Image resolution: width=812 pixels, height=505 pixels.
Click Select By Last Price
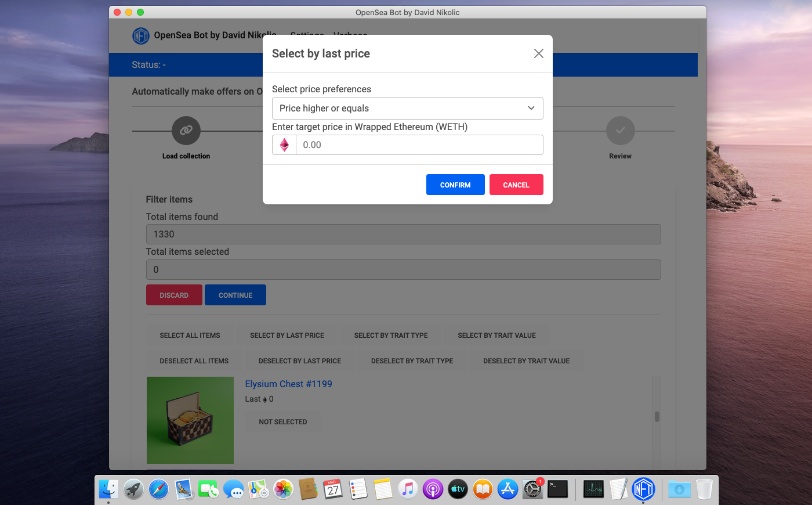pyautogui.click(x=287, y=336)
